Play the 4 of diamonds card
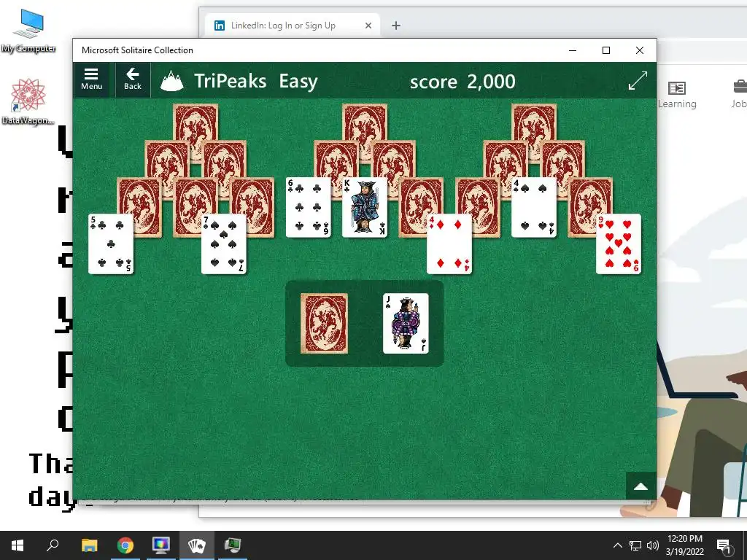This screenshot has width=747, height=560. [449, 244]
